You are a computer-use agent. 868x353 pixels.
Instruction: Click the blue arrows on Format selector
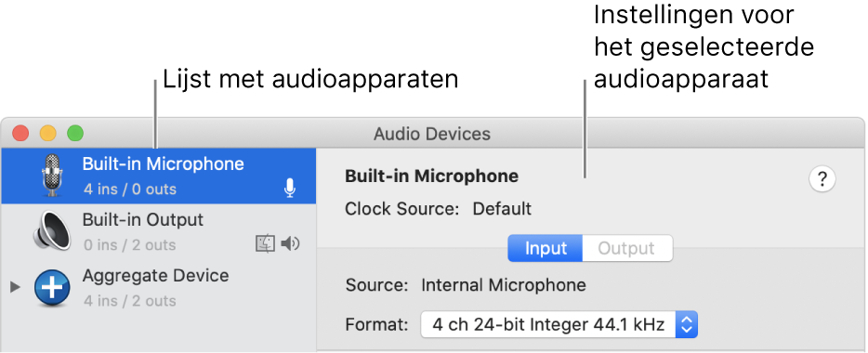point(687,324)
